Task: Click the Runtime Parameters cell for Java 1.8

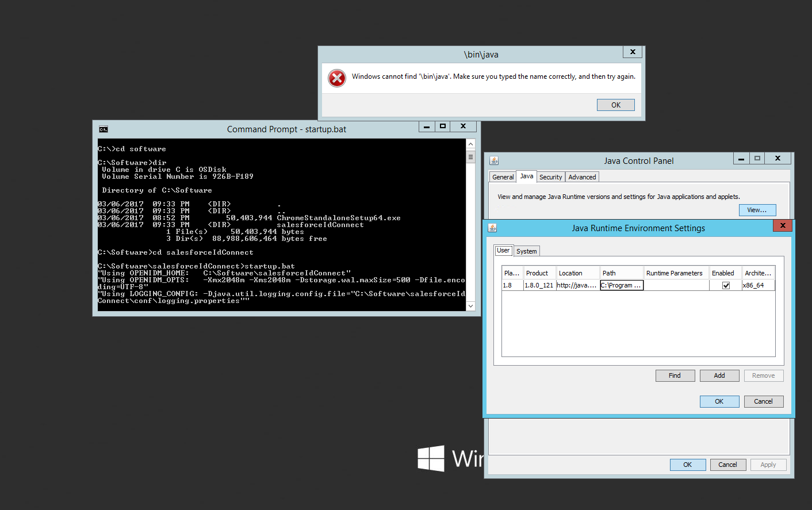Action: pos(676,285)
